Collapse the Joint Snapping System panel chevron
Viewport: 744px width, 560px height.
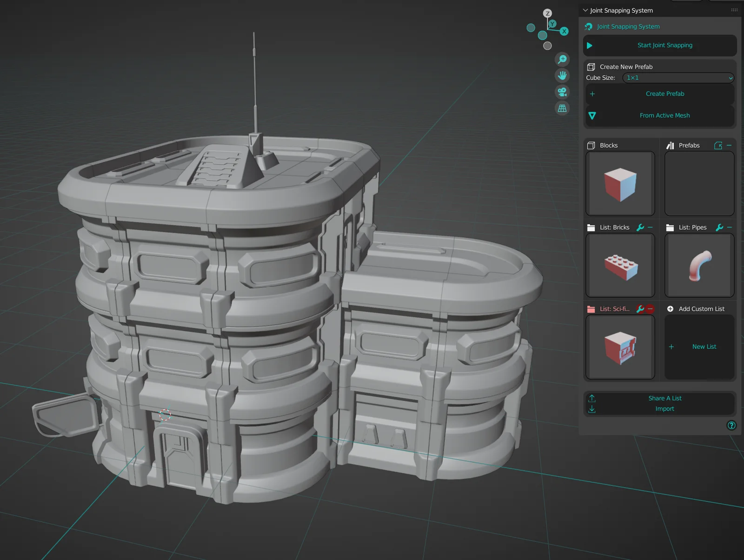click(x=585, y=10)
